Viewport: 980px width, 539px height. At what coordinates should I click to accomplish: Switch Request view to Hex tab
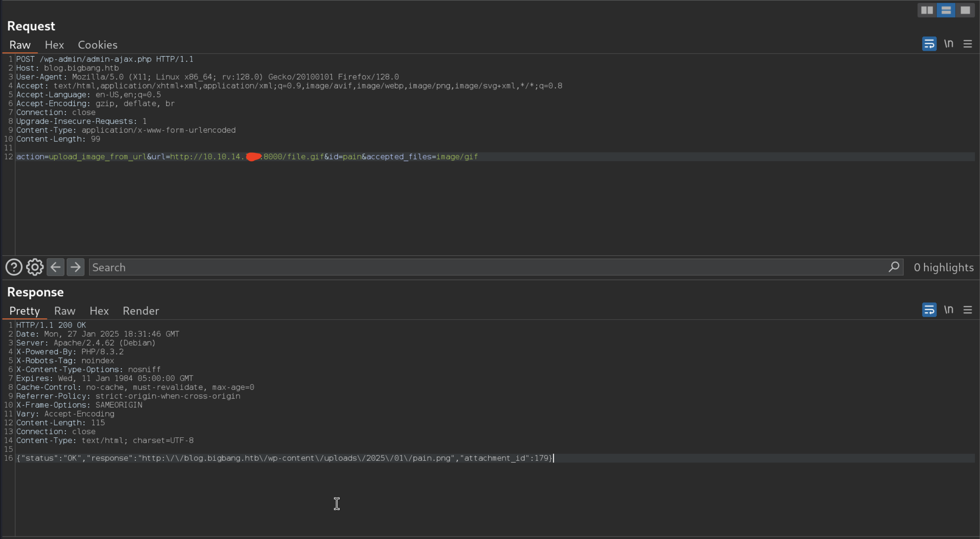tap(54, 45)
